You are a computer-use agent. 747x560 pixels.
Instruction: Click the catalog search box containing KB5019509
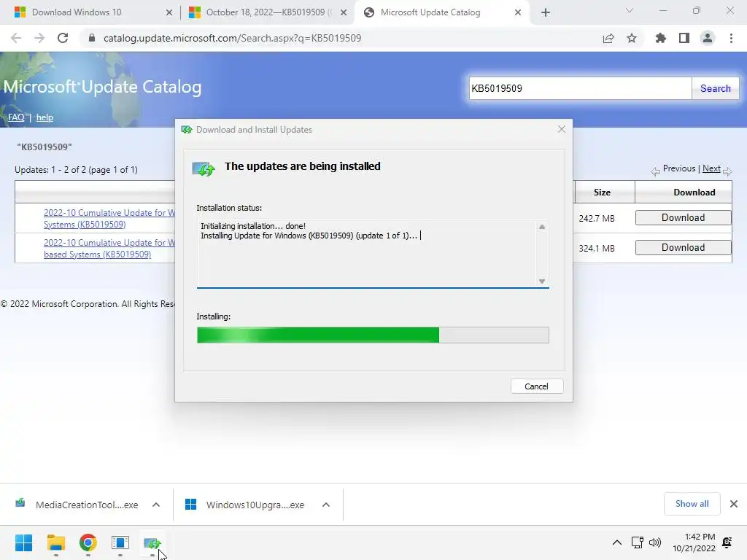(580, 88)
